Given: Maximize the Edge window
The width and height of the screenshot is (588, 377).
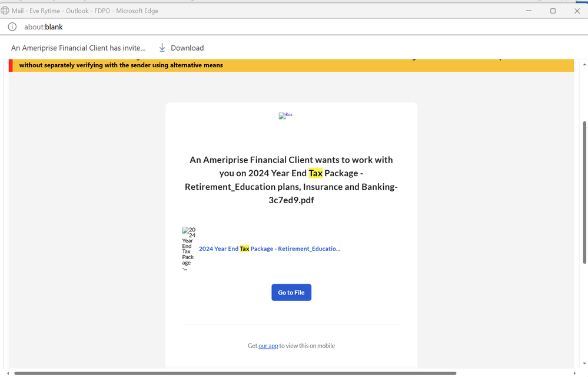Looking at the screenshot, I should (553, 11).
